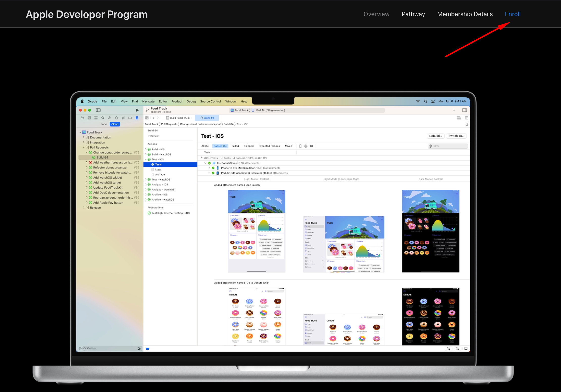Switch reports to Local
The height and width of the screenshot is (392, 561).
(104, 124)
